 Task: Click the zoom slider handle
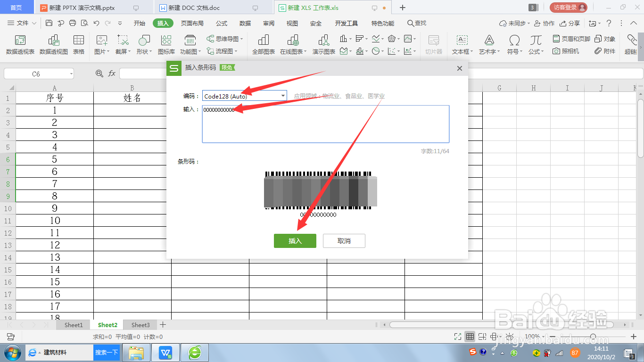point(593,337)
